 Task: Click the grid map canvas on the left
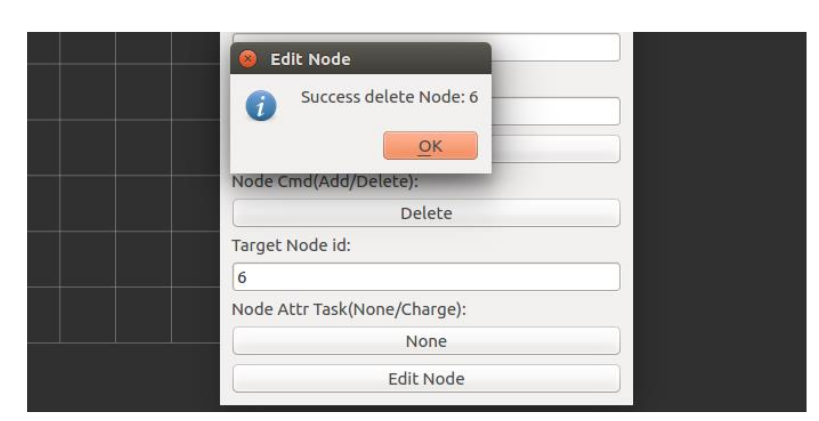click(x=120, y=200)
